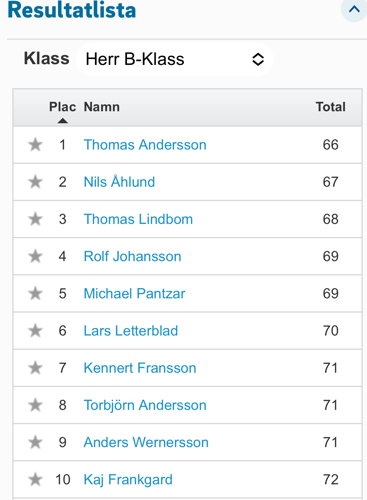Sort by the Plac column arrow
This screenshot has width=367, height=500.
pyautogui.click(x=62, y=121)
